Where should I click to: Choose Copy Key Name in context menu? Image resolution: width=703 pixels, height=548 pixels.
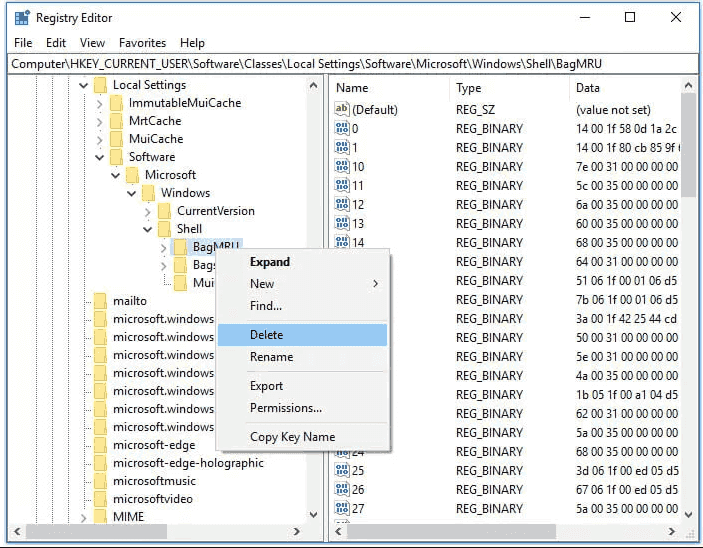(302, 437)
